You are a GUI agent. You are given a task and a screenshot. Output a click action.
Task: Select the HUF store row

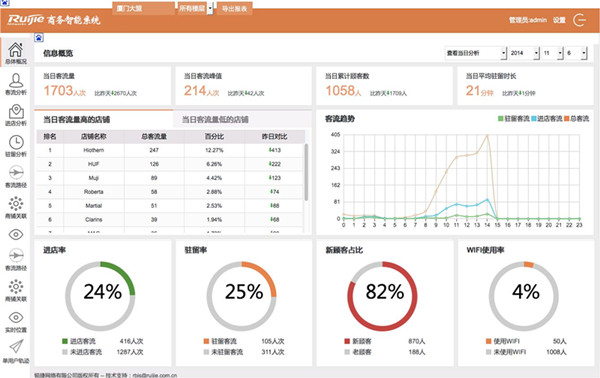point(171,164)
